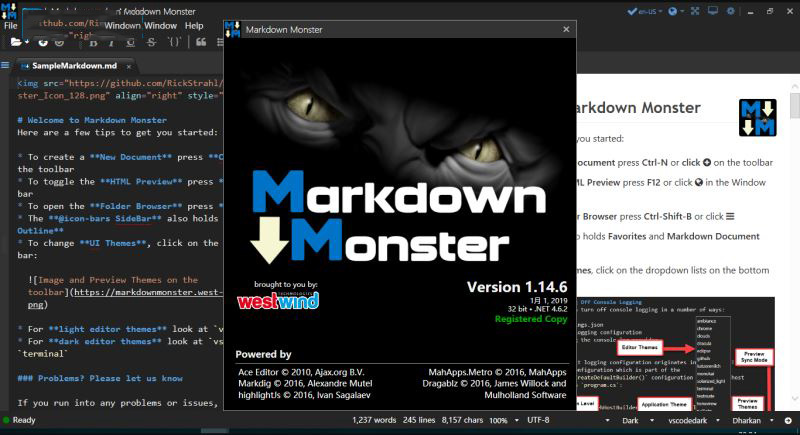This screenshot has width=800, height=435.
Task: Switch to the SampleMarkdown.md tab
Action: (x=74, y=66)
